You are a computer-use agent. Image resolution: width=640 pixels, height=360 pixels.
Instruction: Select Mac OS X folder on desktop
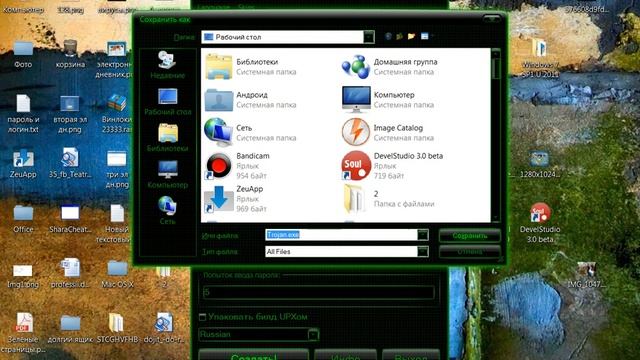[117, 274]
